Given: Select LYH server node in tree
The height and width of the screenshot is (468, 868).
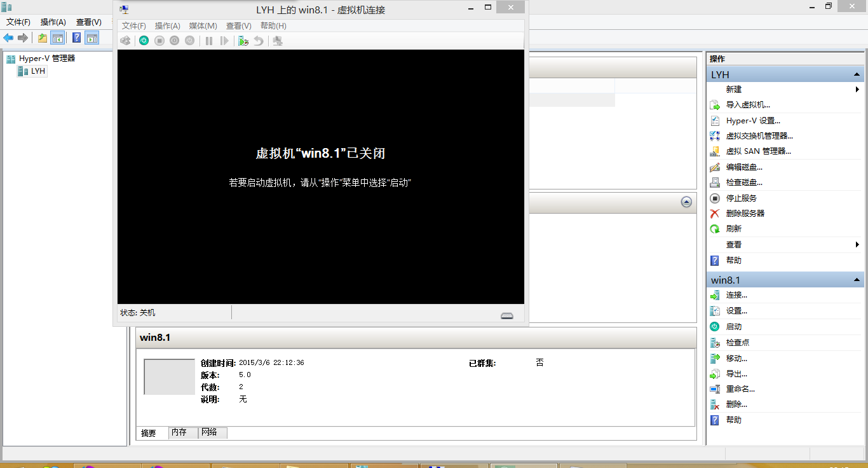Looking at the screenshot, I should (x=32, y=71).
